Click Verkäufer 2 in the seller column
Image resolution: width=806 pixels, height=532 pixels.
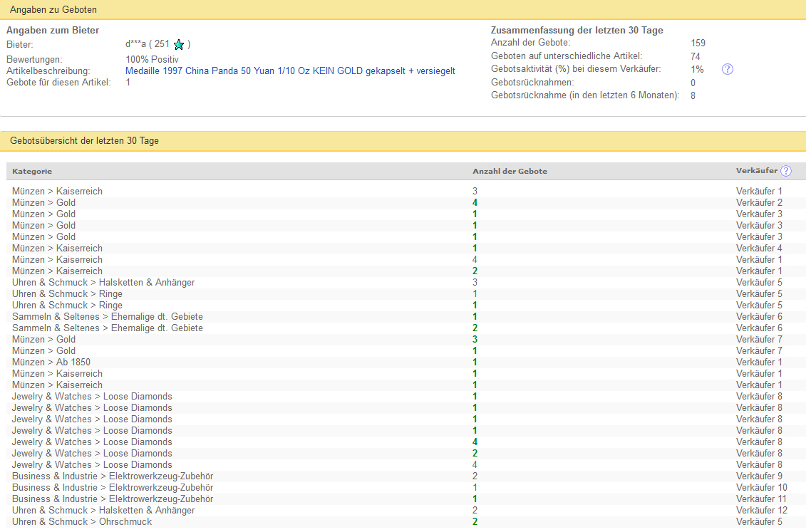759,203
